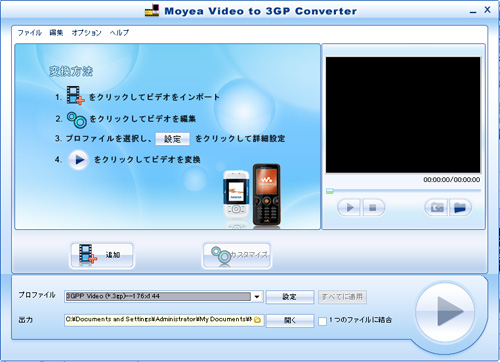The image size is (500, 362).
Task: Click the black Walkman phone image
Action: (266, 195)
